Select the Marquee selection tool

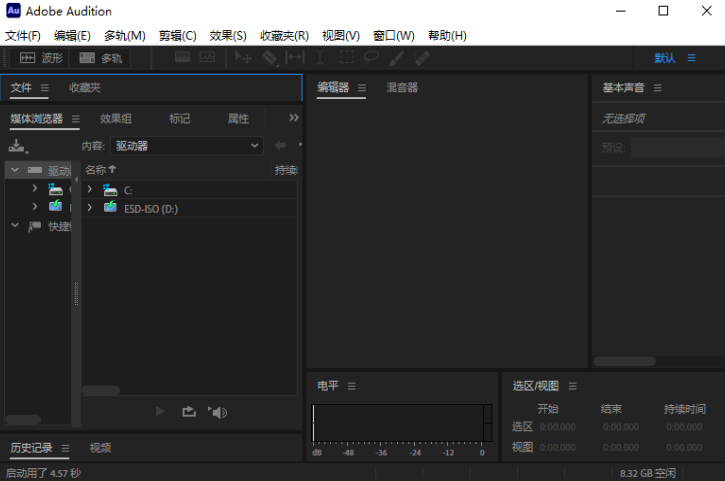point(347,59)
